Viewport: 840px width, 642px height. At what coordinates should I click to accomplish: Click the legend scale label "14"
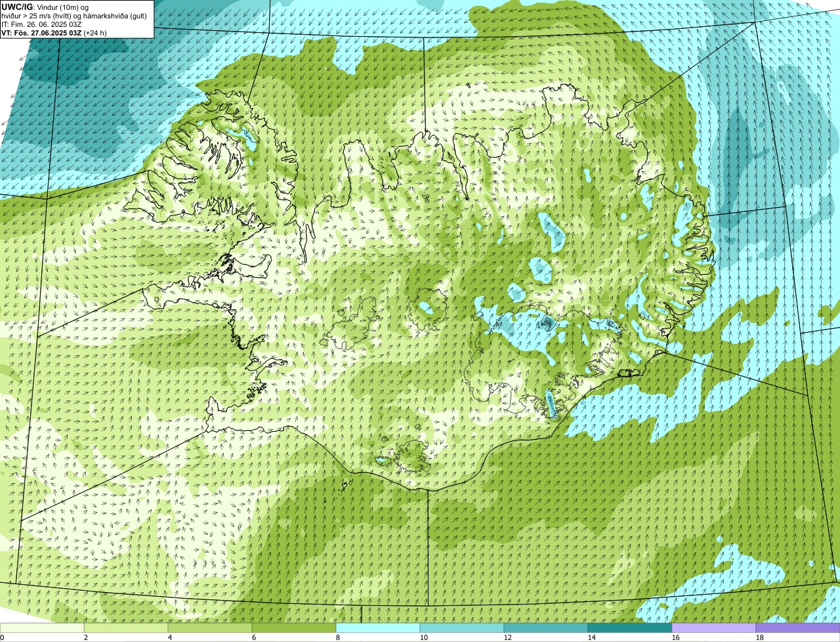point(592,637)
